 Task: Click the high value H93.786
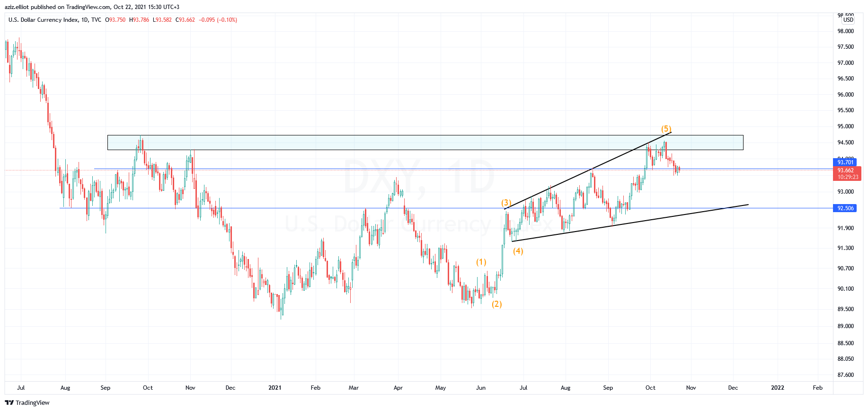coord(139,20)
